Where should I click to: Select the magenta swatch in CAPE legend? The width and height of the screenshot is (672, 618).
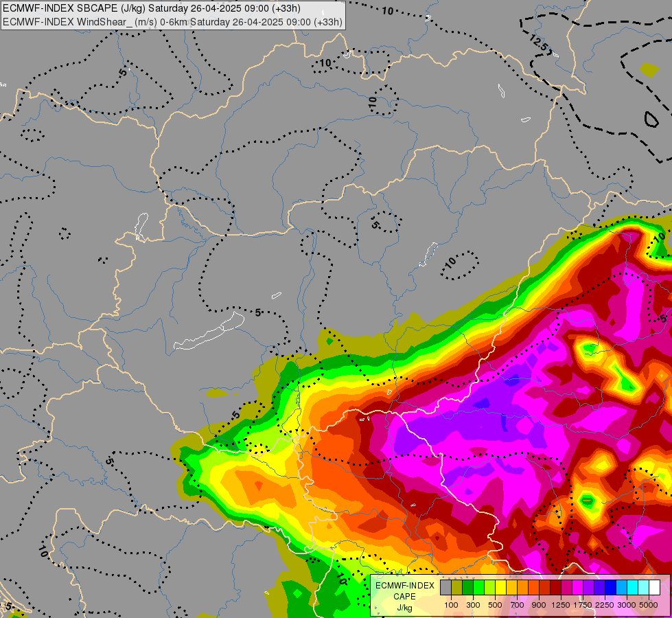[x=578, y=588]
